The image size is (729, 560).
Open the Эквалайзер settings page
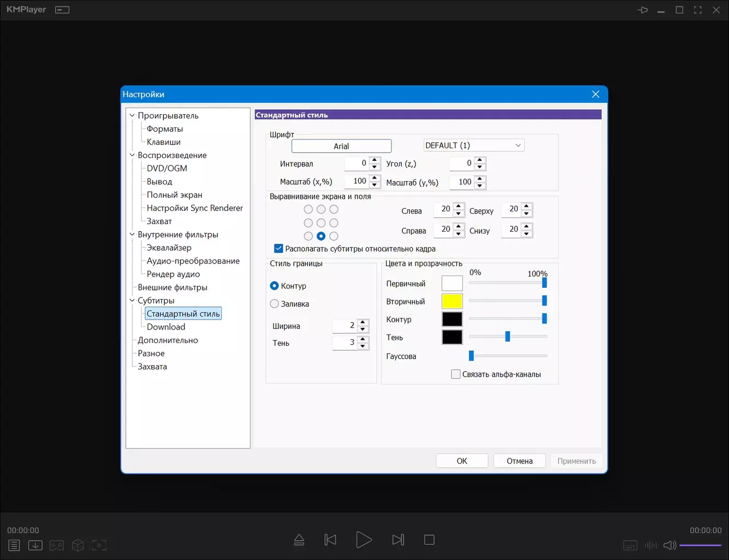tap(169, 248)
